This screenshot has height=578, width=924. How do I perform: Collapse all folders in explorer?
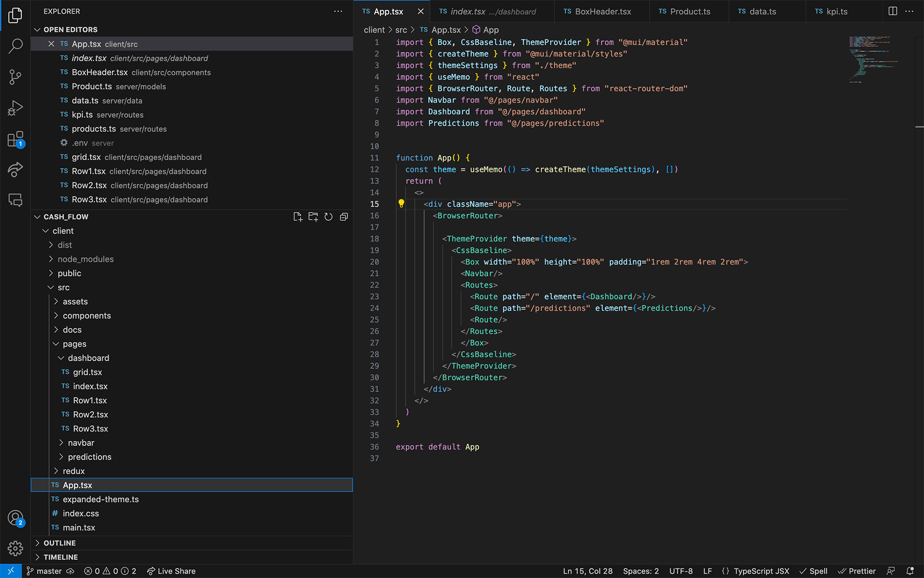coord(344,217)
